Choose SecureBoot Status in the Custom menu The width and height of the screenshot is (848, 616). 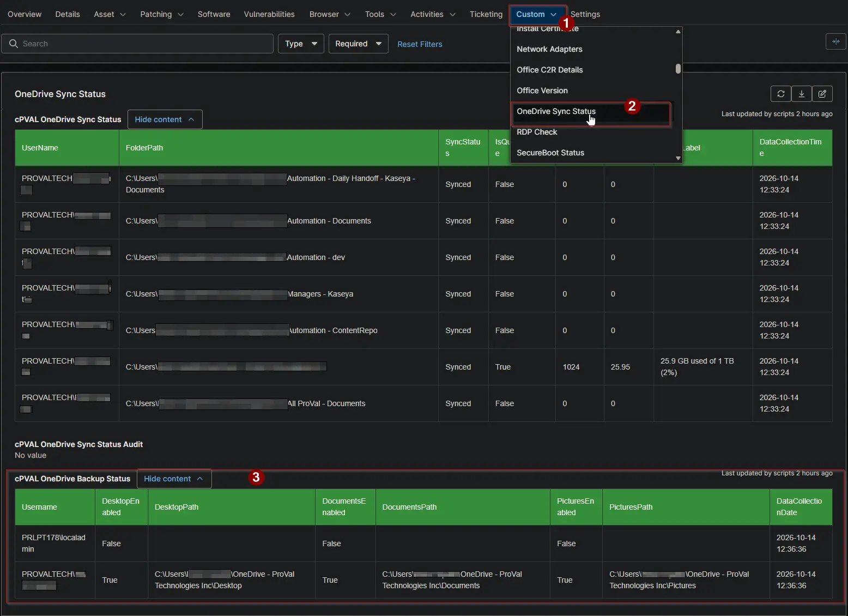(592, 153)
